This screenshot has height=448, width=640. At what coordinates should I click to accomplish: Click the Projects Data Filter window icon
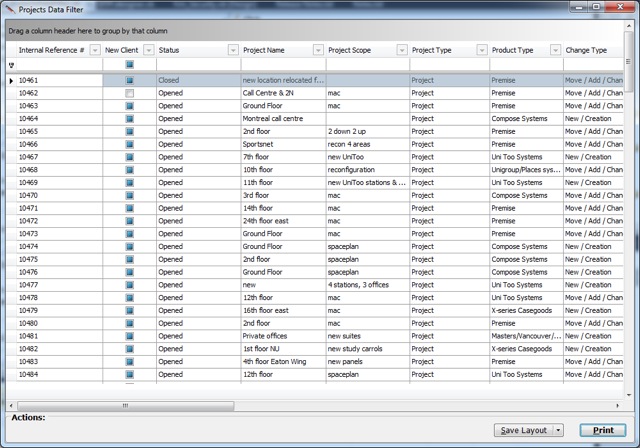10,8
